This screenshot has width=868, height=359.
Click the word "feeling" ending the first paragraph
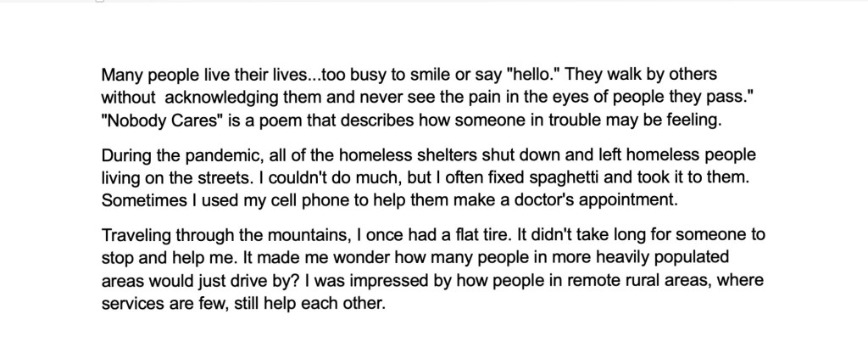696,120
